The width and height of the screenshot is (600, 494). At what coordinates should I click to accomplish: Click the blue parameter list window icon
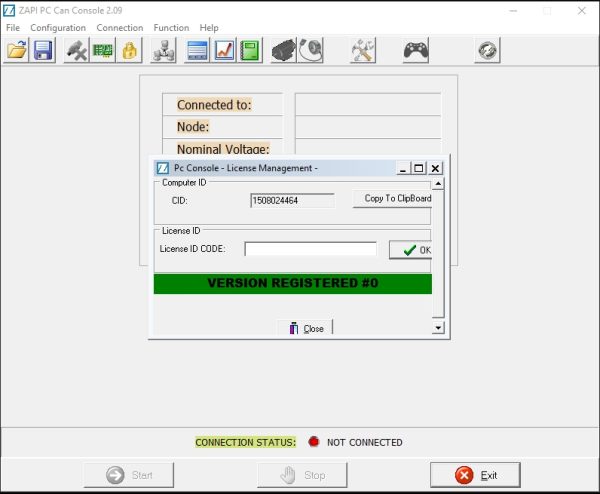(197, 50)
